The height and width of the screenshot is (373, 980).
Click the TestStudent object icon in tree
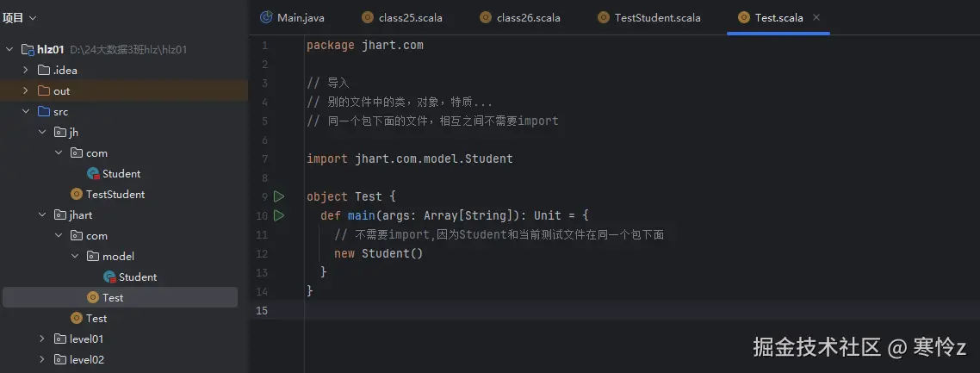(x=77, y=194)
